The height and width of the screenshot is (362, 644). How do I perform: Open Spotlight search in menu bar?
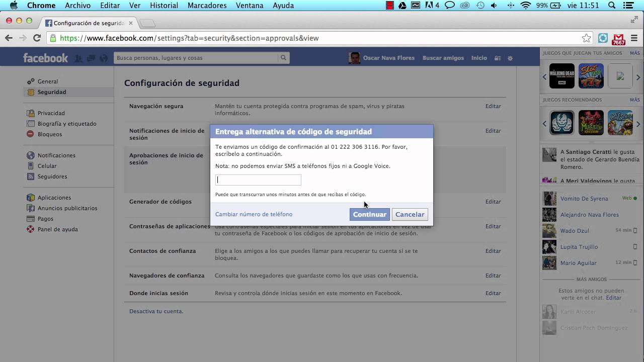pyautogui.click(x=612, y=6)
